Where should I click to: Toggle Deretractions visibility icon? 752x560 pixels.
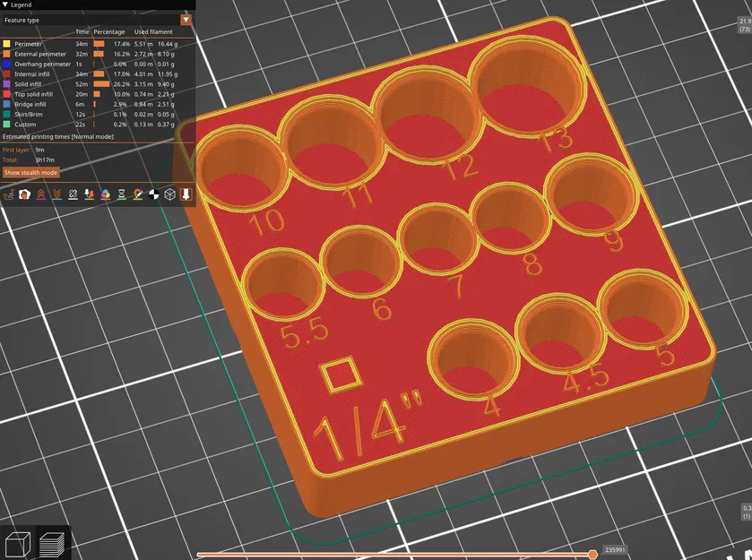click(x=57, y=194)
